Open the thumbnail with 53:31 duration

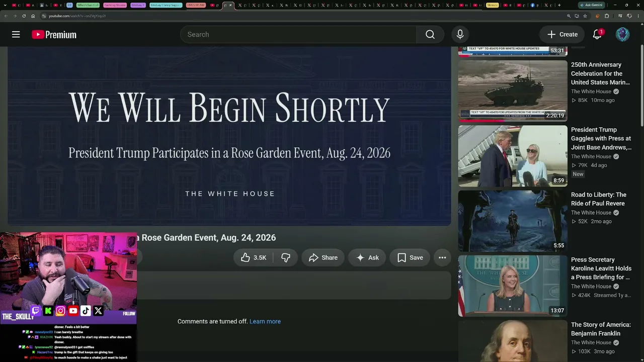coord(513,51)
